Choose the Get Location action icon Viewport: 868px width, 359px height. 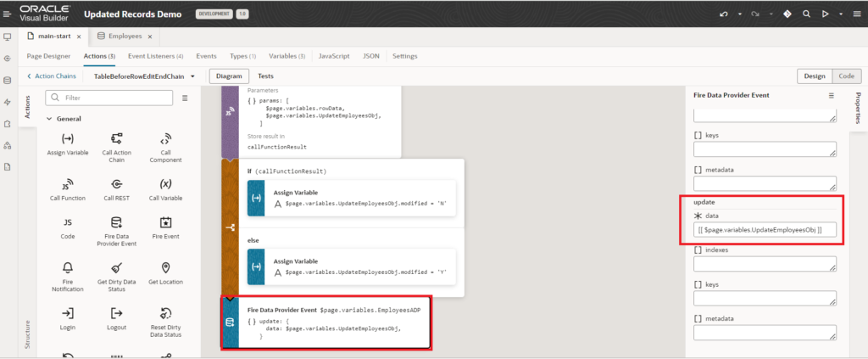point(165,268)
